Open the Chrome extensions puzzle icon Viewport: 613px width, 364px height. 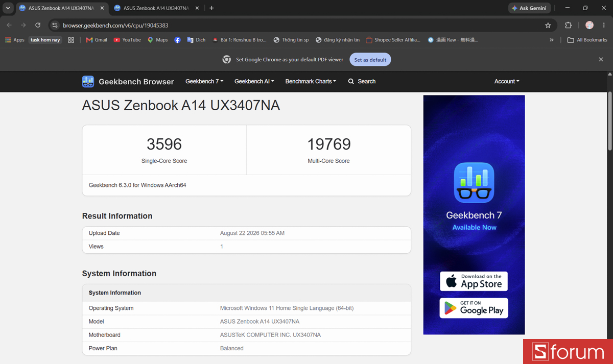click(568, 25)
